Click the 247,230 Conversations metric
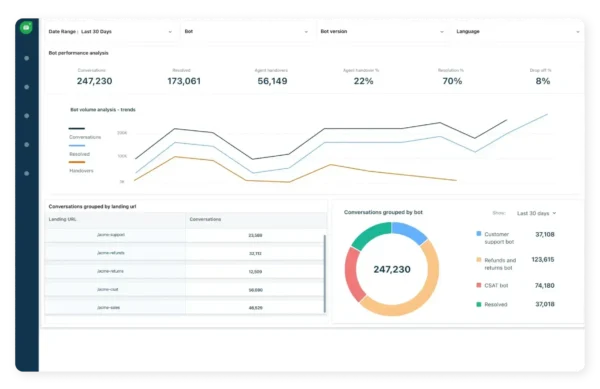Viewport: 600px width, 389px height. click(x=94, y=81)
